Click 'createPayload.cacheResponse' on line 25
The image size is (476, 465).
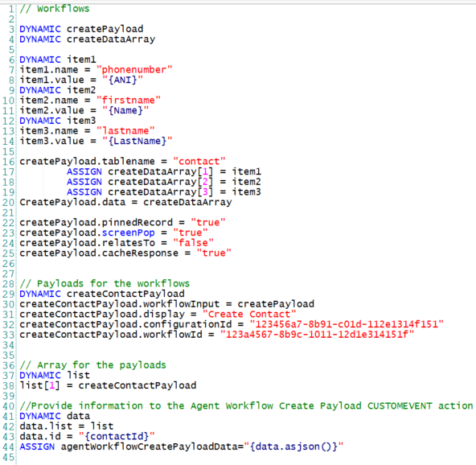pos(99,253)
